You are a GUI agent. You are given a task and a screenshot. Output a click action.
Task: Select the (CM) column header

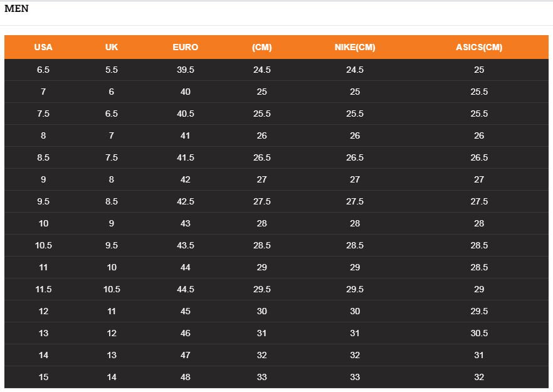click(x=262, y=47)
